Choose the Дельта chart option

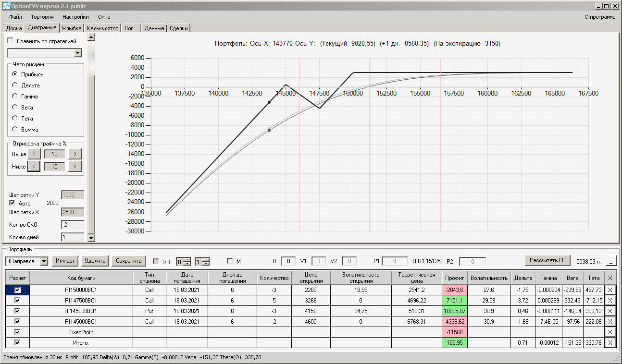tap(15, 85)
